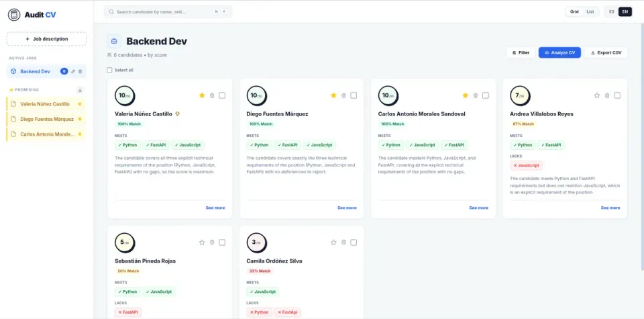
Task: Check the Andrea Villalobos Reyes card checkbox
Action: click(617, 95)
